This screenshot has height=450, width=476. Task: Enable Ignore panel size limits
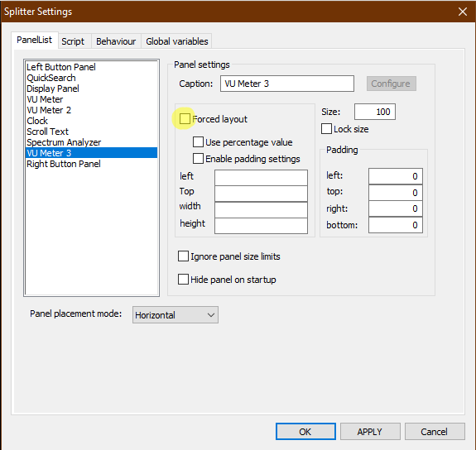point(183,256)
